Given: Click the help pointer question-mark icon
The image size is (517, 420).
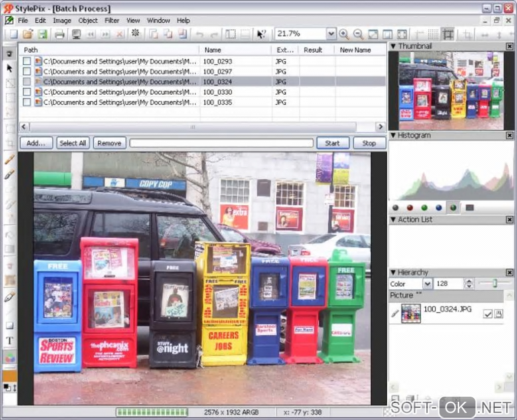Looking at the screenshot, I should click(262, 34).
